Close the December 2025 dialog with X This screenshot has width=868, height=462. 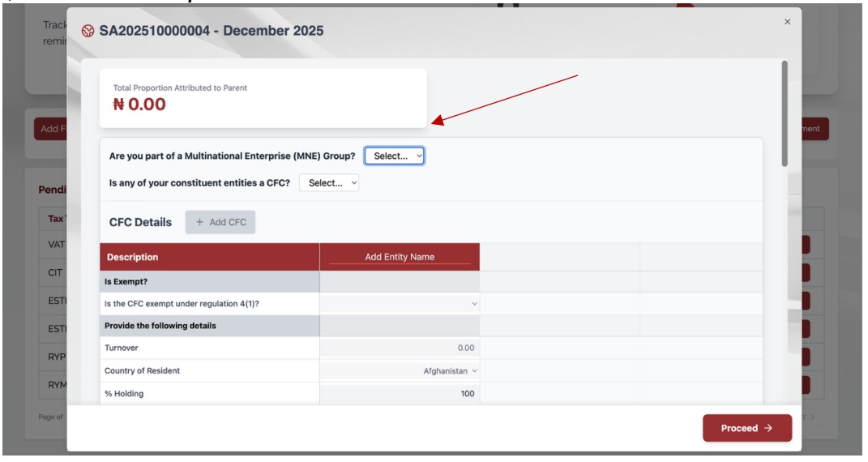click(x=787, y=22)
